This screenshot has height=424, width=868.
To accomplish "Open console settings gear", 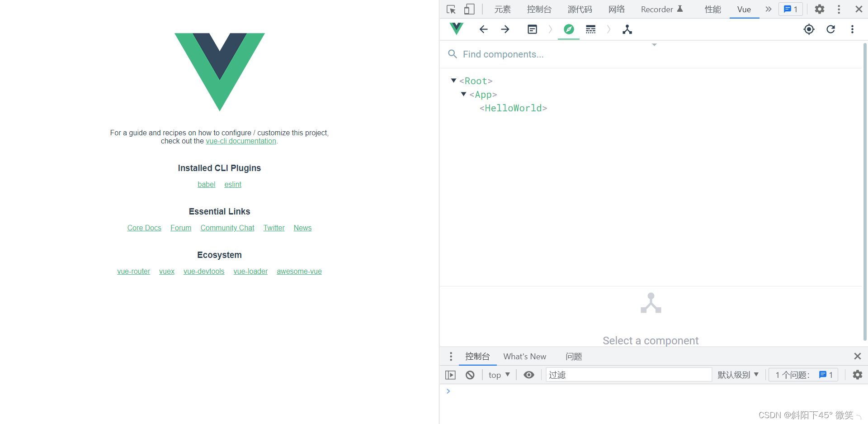I will [857, 375].
